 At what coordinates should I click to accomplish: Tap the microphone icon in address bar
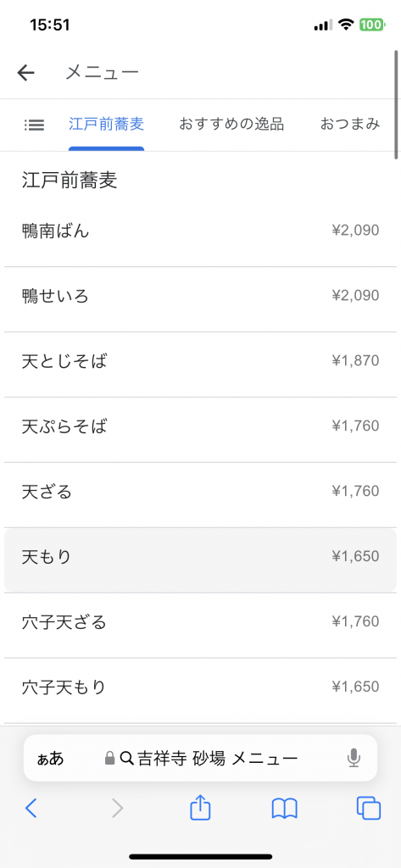354,758
